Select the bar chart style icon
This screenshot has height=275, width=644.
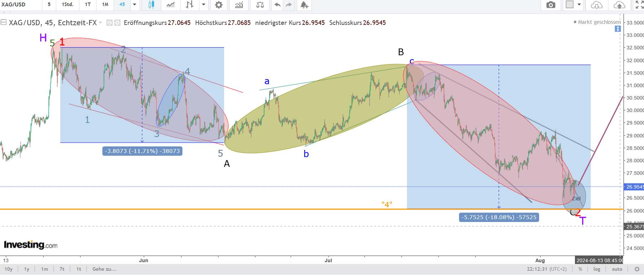[x=190, y=5]
